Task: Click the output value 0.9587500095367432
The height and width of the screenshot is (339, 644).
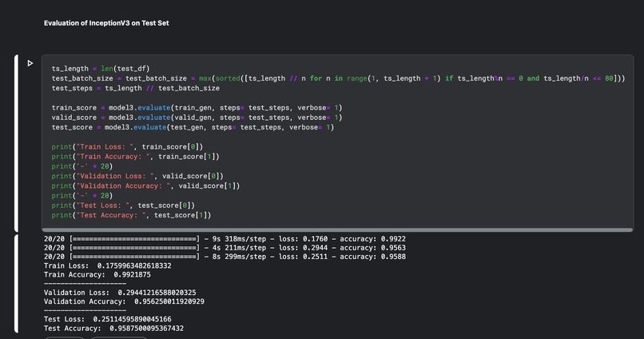Action: [x=147, y=329]
